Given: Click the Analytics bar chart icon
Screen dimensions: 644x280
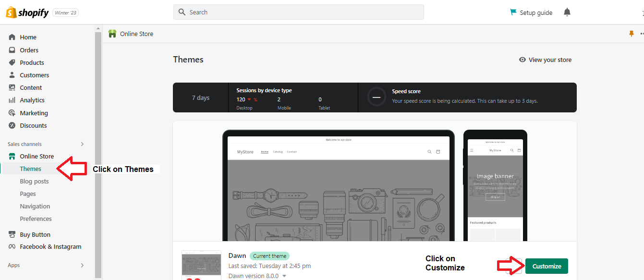Looking at the screenshot, I should coord(12,100).
